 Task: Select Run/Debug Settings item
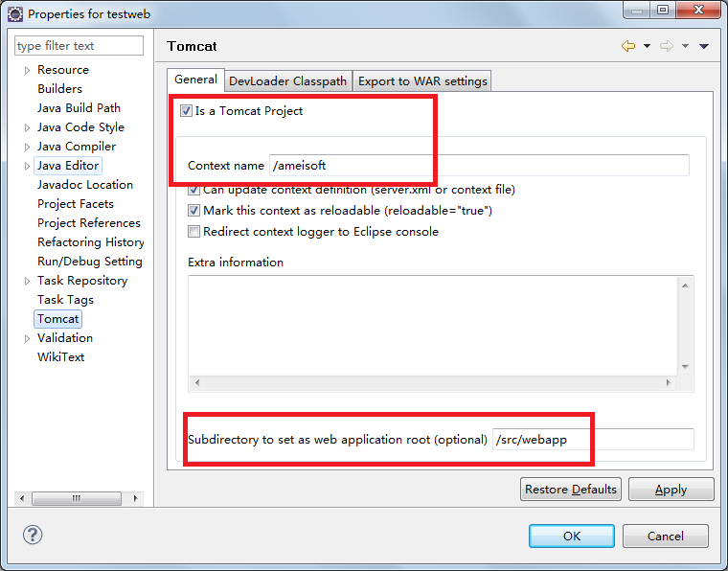(x=90, y=262)
